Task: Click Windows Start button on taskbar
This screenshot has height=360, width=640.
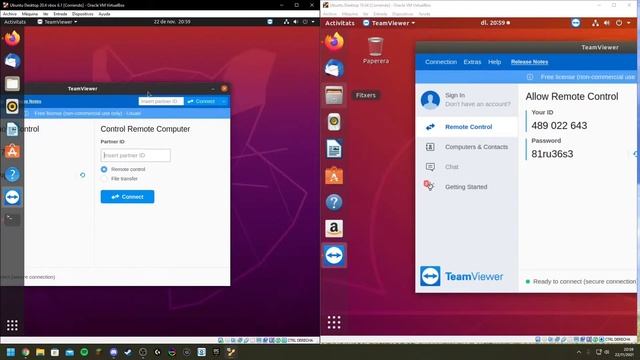Action: (11, 352)
